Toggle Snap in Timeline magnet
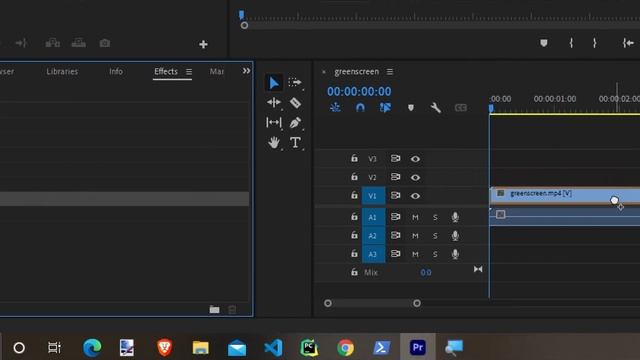This screenshot has width=640, height=360. pyautogui.click(x=360, y=107)
